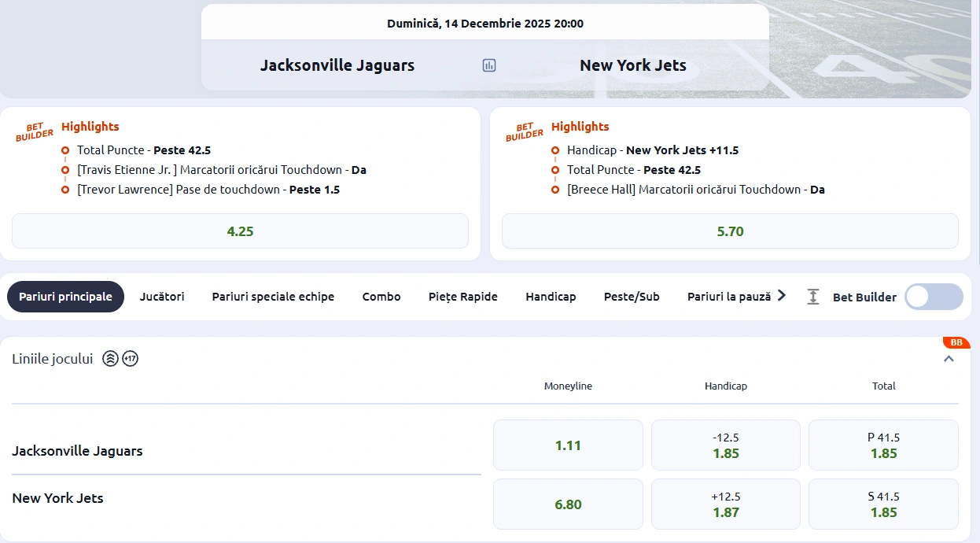Bet on Jacksonville Jaguars moneyline at 1.11

tap(568, 445)
